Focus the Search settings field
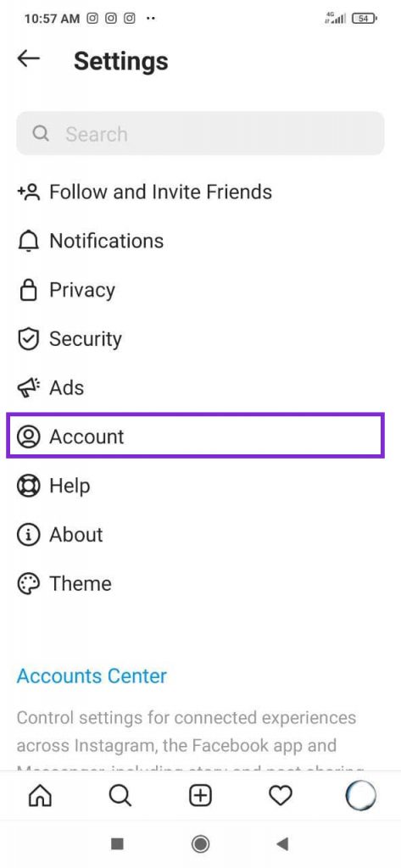Image resolution: width=401 pixels, height=868 pixels. pos(200,133)
